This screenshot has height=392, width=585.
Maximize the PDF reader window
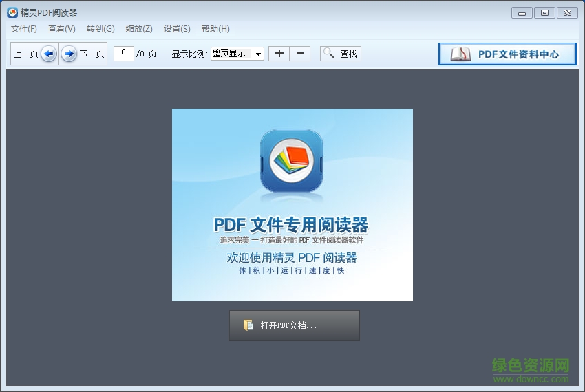coord(544,12)
